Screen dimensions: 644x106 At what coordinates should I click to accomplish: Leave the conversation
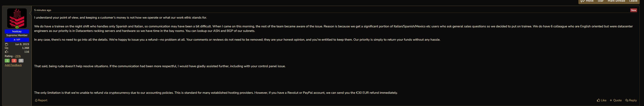click(633, 1)
